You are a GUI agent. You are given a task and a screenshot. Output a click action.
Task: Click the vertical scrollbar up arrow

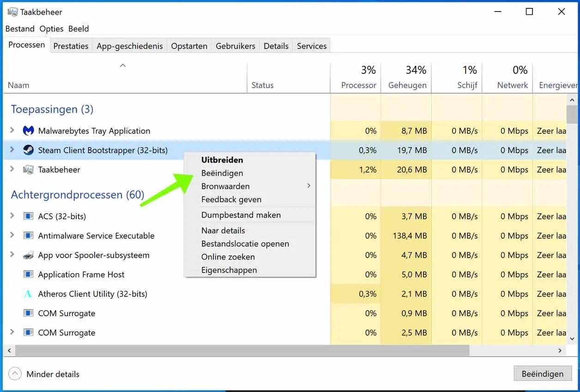coord(572,100)
